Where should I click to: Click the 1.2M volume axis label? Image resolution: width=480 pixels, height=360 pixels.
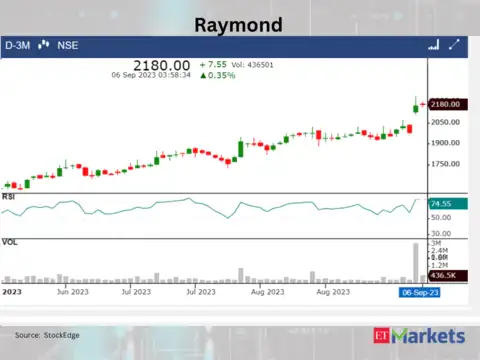tap(440, 265)
